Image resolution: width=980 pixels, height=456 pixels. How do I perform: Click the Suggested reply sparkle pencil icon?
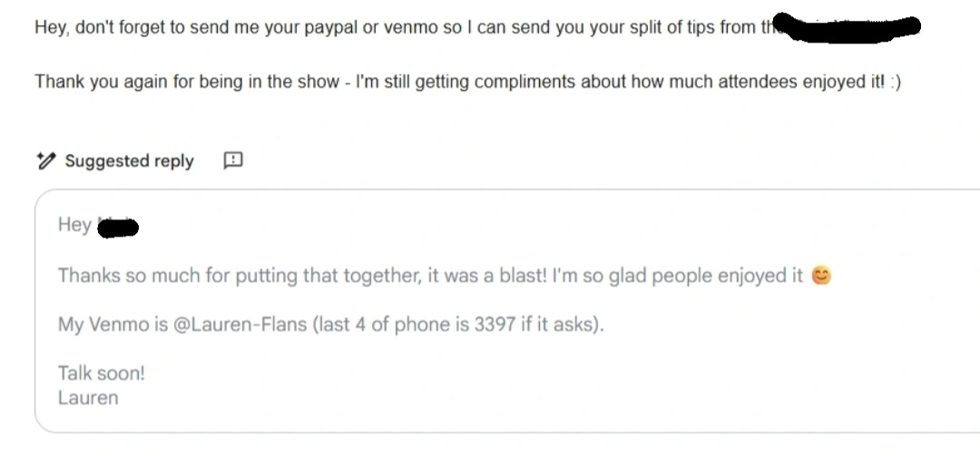pyautogui.click(x=45, y=161)
